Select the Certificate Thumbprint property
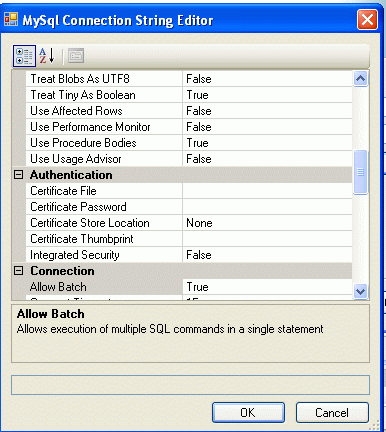The image size is (386, 432). point(104,239)
